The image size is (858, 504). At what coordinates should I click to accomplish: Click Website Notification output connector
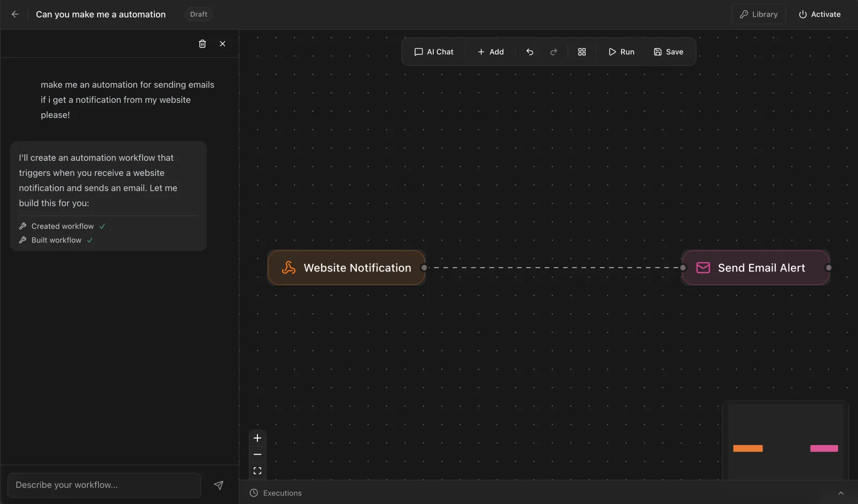pos(424,268)
